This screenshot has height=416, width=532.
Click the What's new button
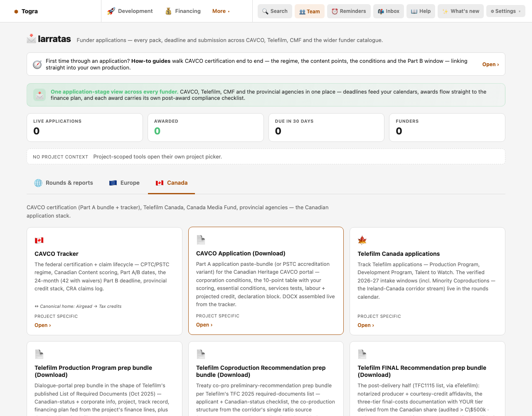point(461,11)
